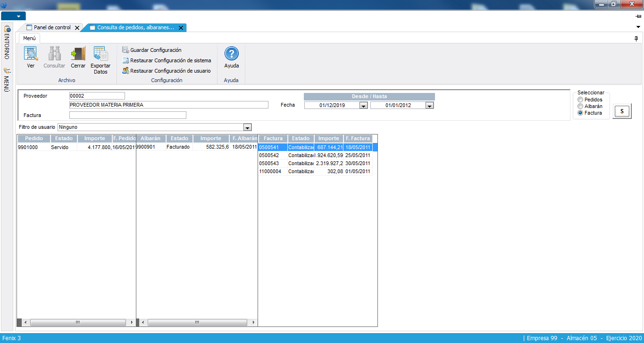The image size is (644, 343).
Task: Open the start date dropdown 01/12/2019
Action: tap(363, 106)
